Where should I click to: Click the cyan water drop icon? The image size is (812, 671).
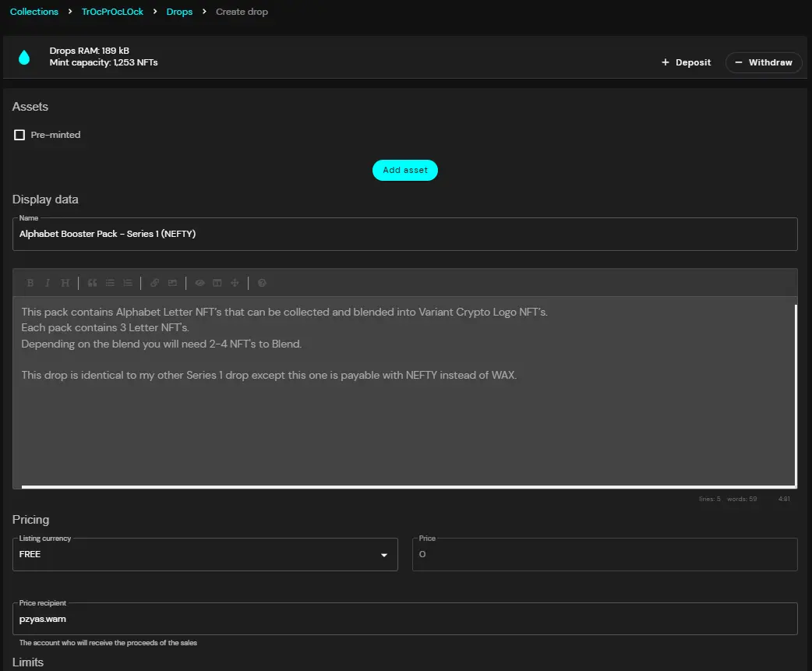(24, 57)
